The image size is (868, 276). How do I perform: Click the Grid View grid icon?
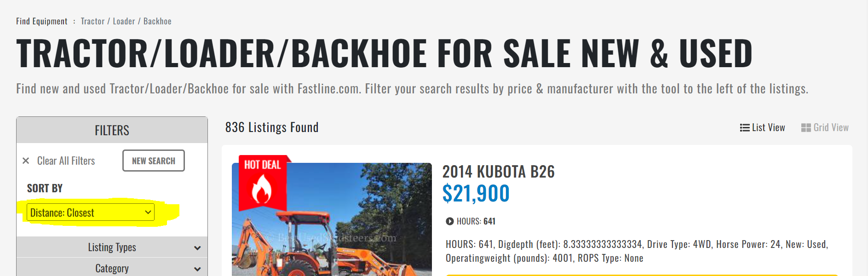click(x=805, y=127)
